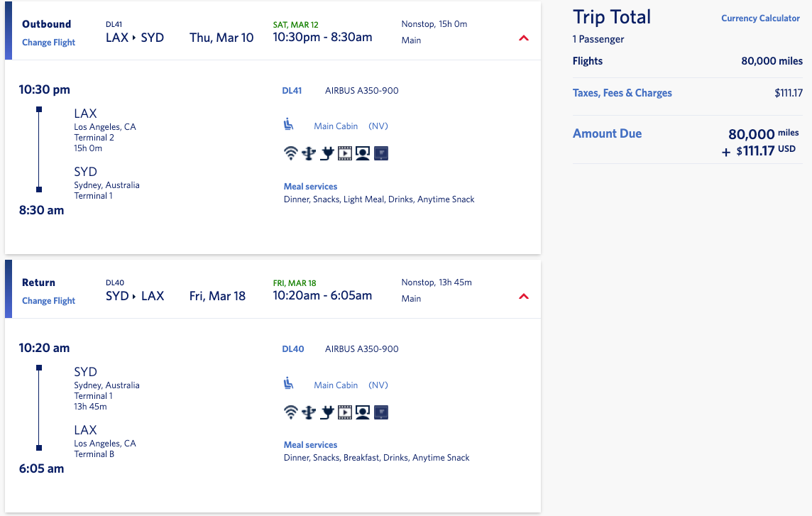Collapse the Return flight details chevron

524,297
